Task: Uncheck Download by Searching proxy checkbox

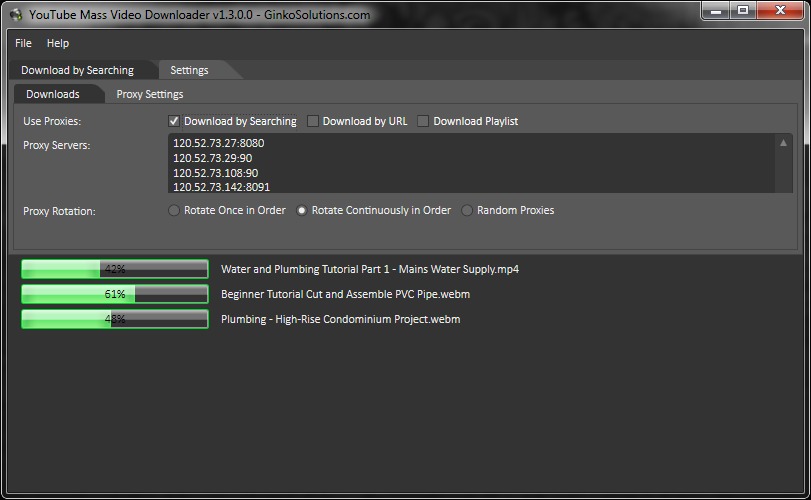Action: pyautogui.click(x=174, y=121)
